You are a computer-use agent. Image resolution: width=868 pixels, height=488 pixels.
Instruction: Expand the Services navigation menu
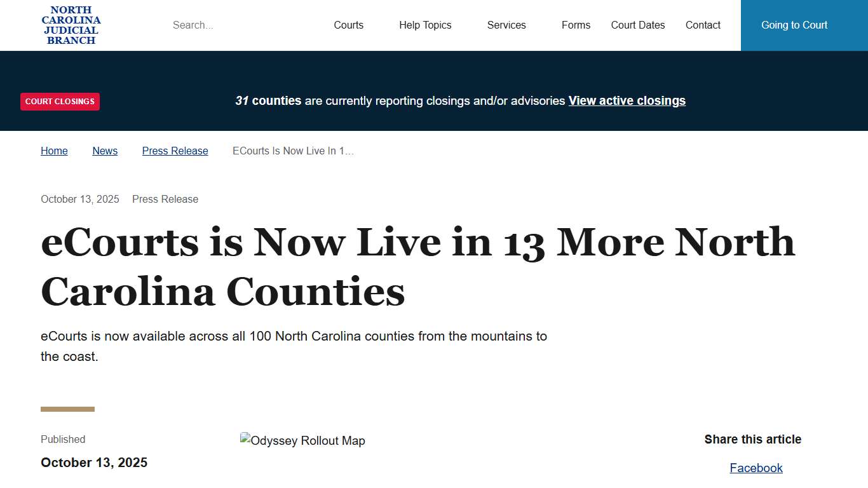(x=506, y=25)
